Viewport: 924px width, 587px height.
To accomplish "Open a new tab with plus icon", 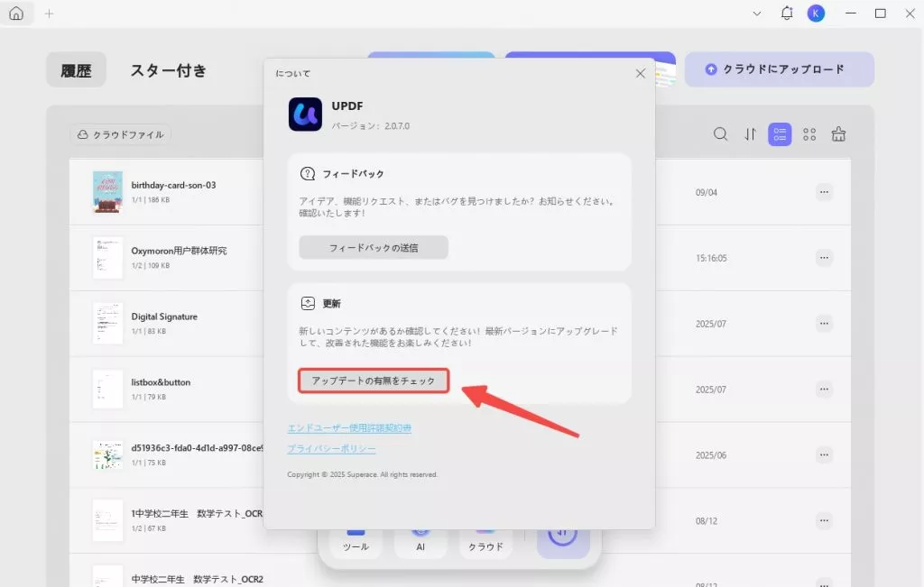I will pyautogui.click(x=50, y=13).
